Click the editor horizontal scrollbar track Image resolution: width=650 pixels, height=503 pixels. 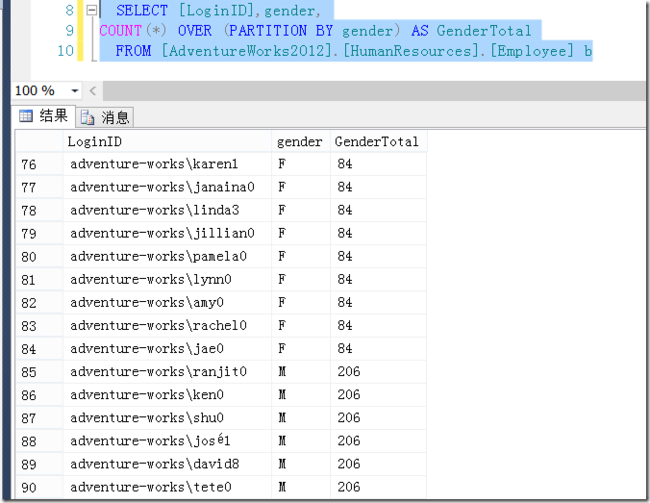click(374, 90)
